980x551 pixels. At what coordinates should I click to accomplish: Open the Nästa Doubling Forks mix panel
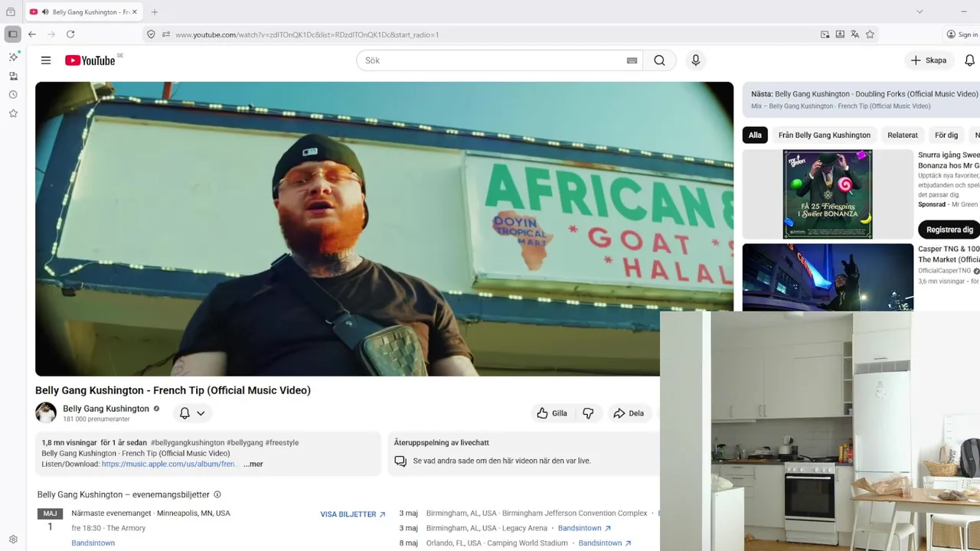click(x=861, y=99)
